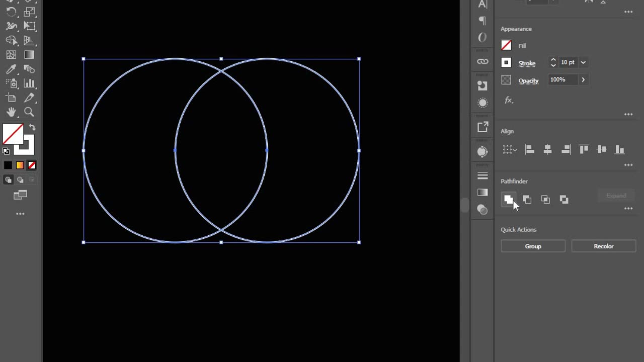Apply Pathfinder Minus Front
Viewport: 644px width, 362px height.
(527, 200)
